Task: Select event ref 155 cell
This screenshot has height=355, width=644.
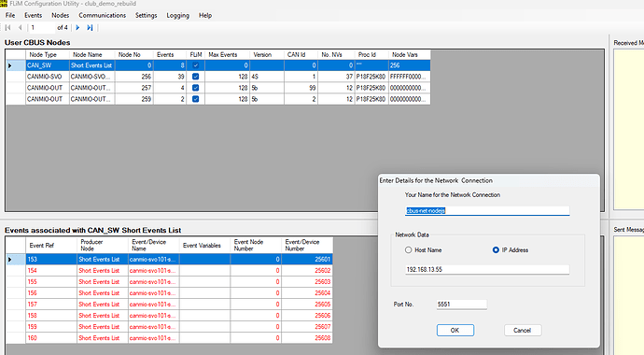Action: [x=51, y=282]
